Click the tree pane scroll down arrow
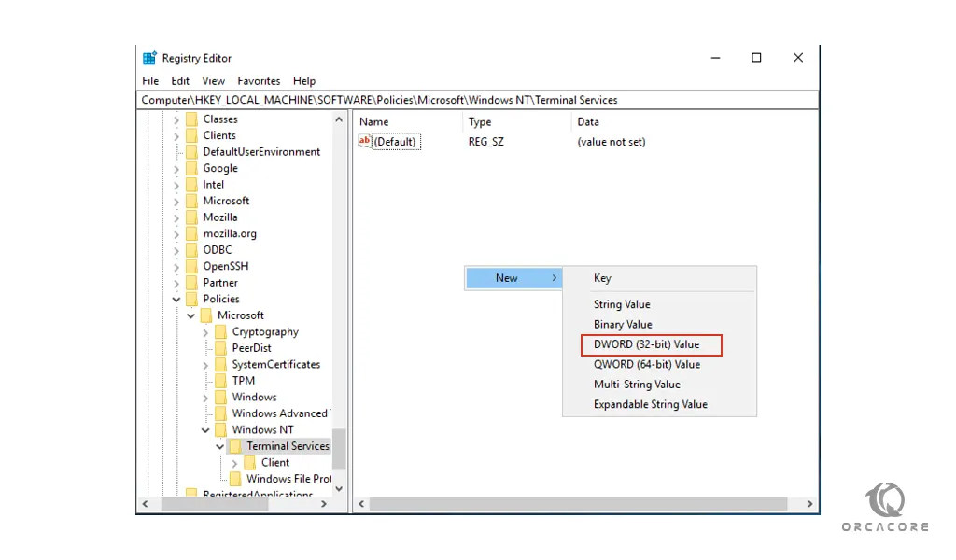The image size is (956, 560). (x=339, y=489)
